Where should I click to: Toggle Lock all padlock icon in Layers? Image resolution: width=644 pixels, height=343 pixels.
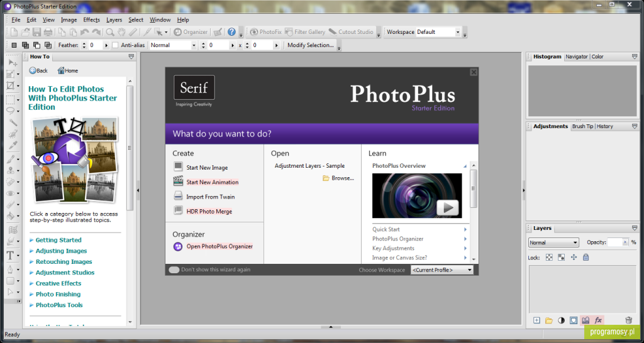586,258
